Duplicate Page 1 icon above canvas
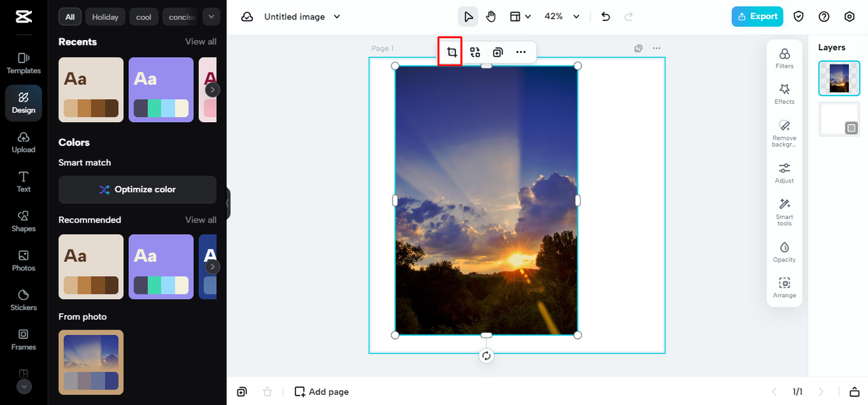This screenshot has width=868, height=405. [638, 49]
